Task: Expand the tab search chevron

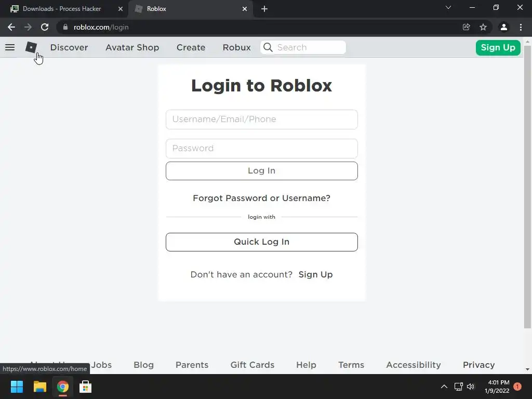Action: click(x=448, y=7)
